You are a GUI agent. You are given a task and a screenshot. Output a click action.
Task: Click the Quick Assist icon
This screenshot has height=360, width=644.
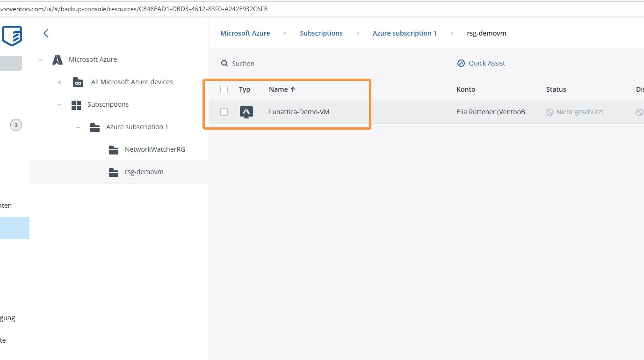tap(461, 63)
